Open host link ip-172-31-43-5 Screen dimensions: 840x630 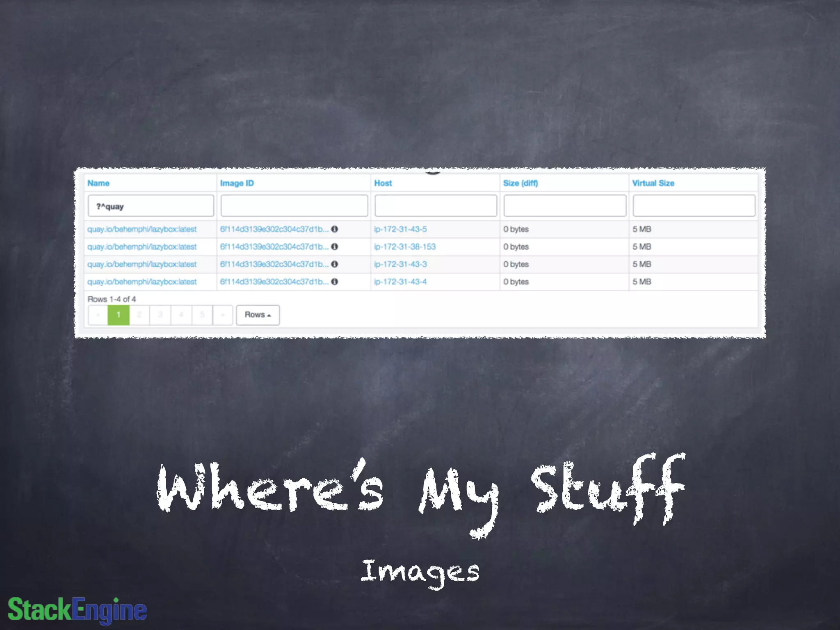pyautogui.click(x=400, y=229)
